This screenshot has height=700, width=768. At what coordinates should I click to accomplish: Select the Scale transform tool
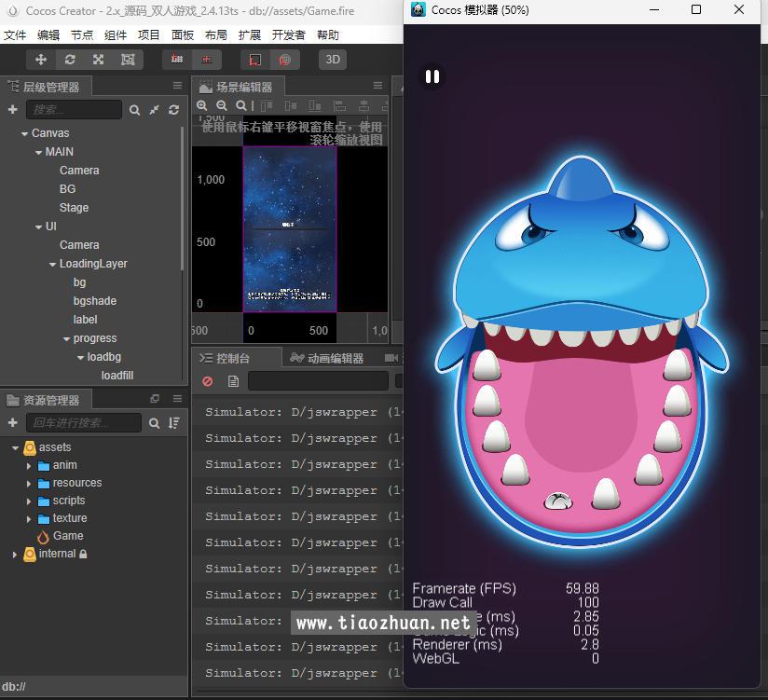point(99,60)
